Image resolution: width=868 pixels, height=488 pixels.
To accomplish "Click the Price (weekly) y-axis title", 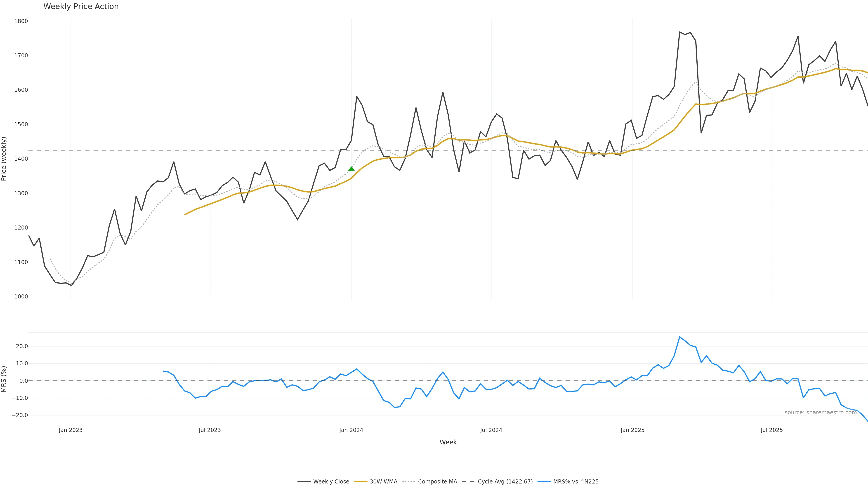I will (x=4, y=159).
